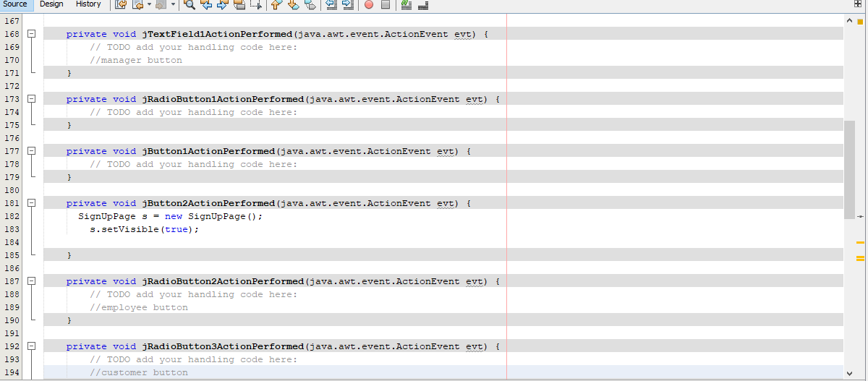Click the vertical scrollbar up arrow
The width and height of the screenshot is (868, 381).
pyautogui.click(x=849, y=21)
